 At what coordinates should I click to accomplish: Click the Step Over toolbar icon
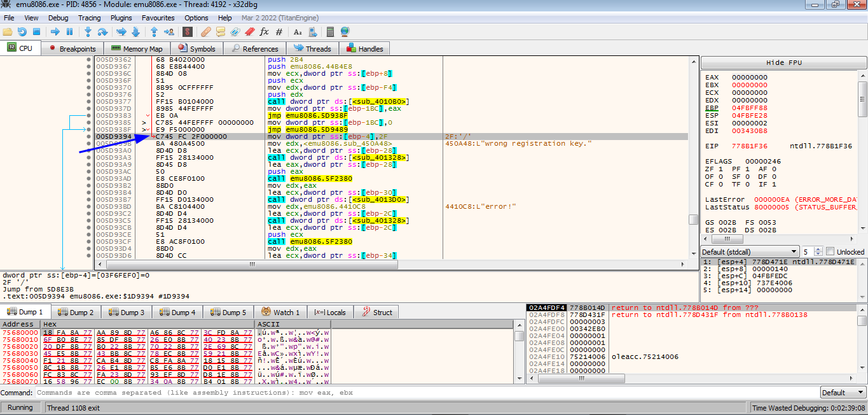click(102, 32)
